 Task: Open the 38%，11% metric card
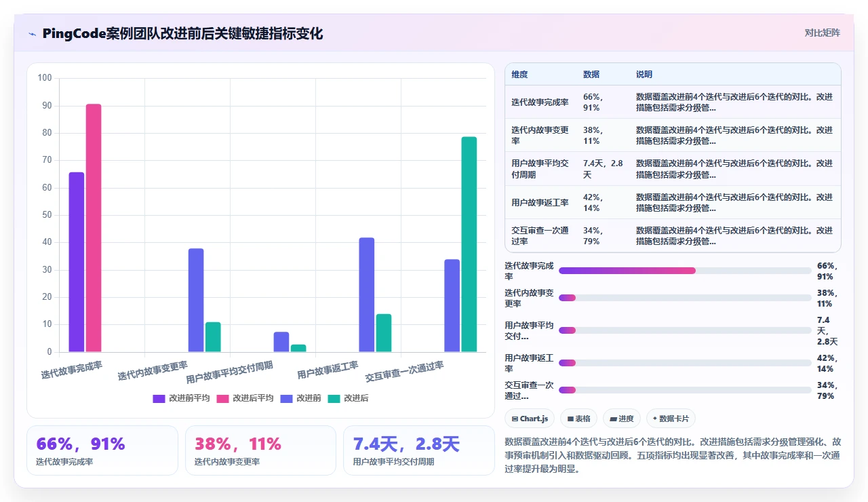260,450
